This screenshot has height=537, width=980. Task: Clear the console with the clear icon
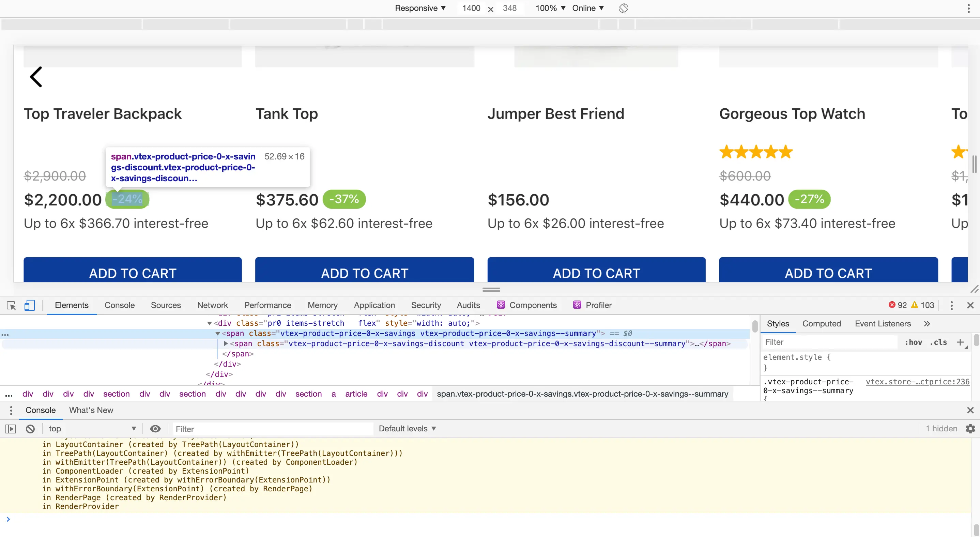(x=30, y=428)
